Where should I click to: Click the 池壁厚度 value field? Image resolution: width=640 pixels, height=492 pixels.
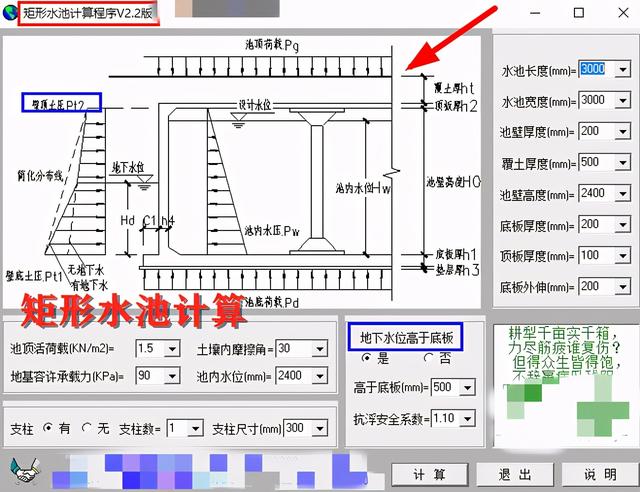click(597, 131)
